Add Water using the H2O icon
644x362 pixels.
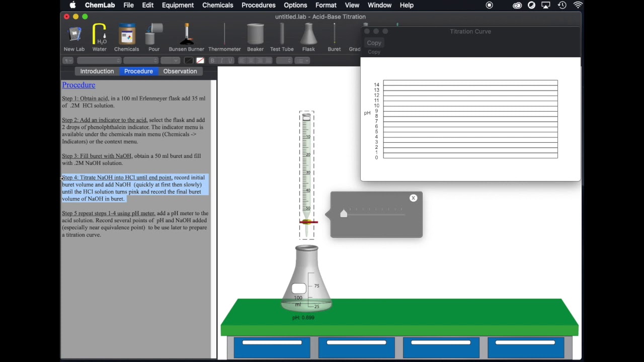click(x=99, y=38)
